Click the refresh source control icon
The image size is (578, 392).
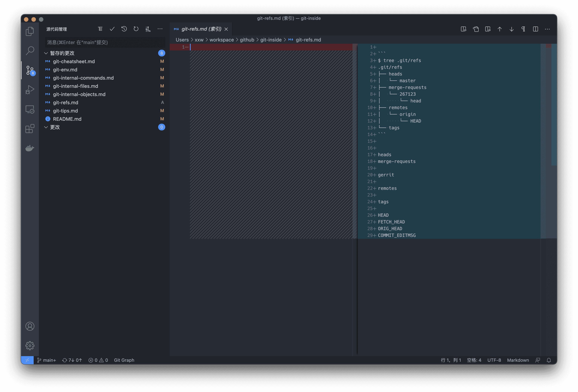[x=136, y=29]
